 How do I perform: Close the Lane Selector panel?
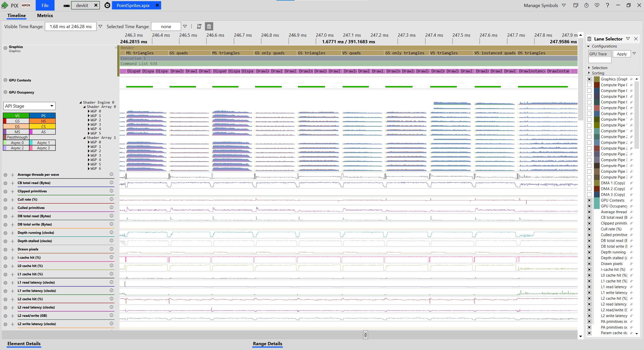[x=636, y=39]
